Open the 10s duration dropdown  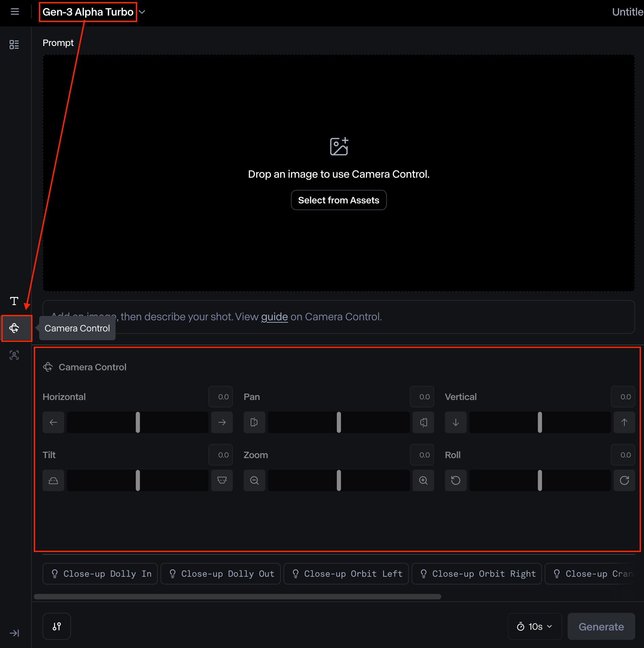535,626
